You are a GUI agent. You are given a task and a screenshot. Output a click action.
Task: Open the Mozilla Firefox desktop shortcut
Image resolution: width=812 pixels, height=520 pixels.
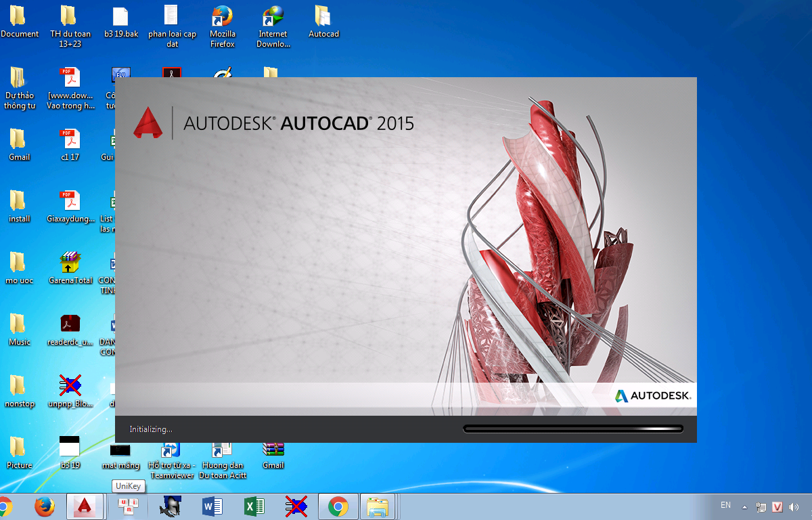pyautogui.click(x=222, y=20)
